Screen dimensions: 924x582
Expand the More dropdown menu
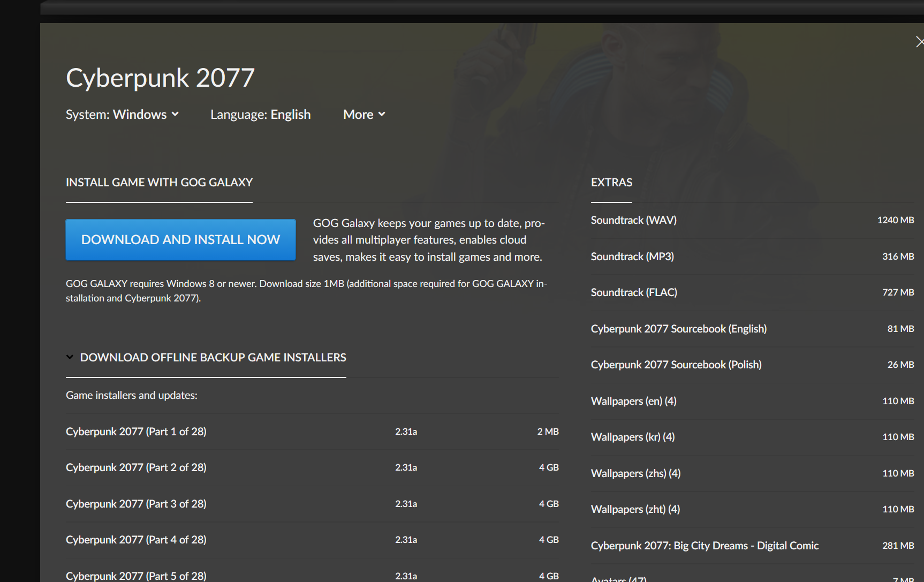pos(364,115)
